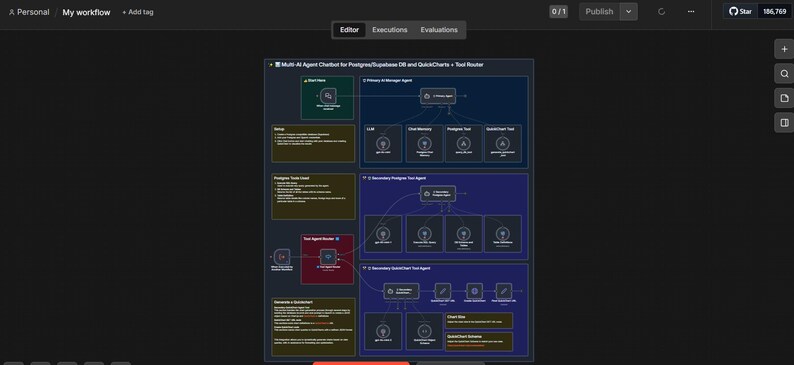This screenshot has width=794, height=365.
Task: Select the Secondary QuickChart agent node
Action: [401, 291]
